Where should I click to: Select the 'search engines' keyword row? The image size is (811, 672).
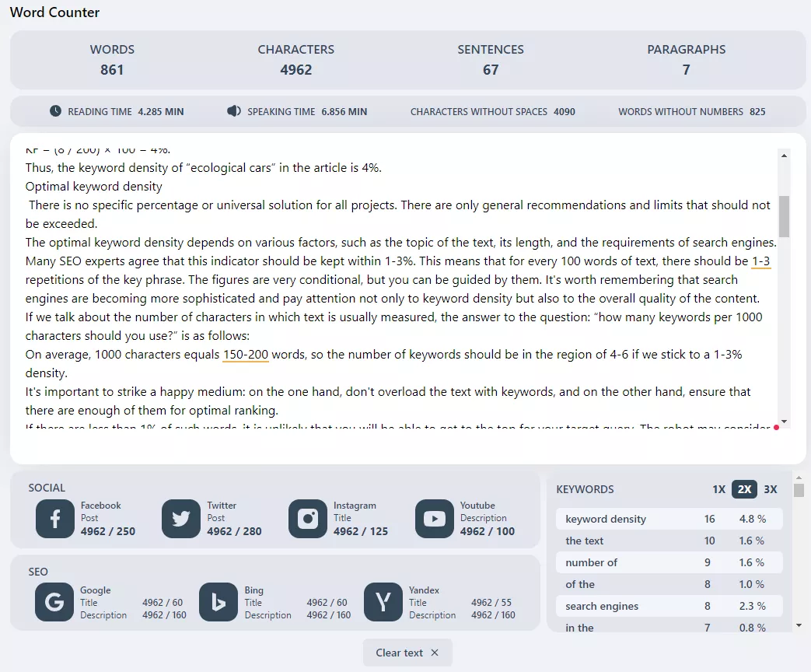[x=669, y=606]
